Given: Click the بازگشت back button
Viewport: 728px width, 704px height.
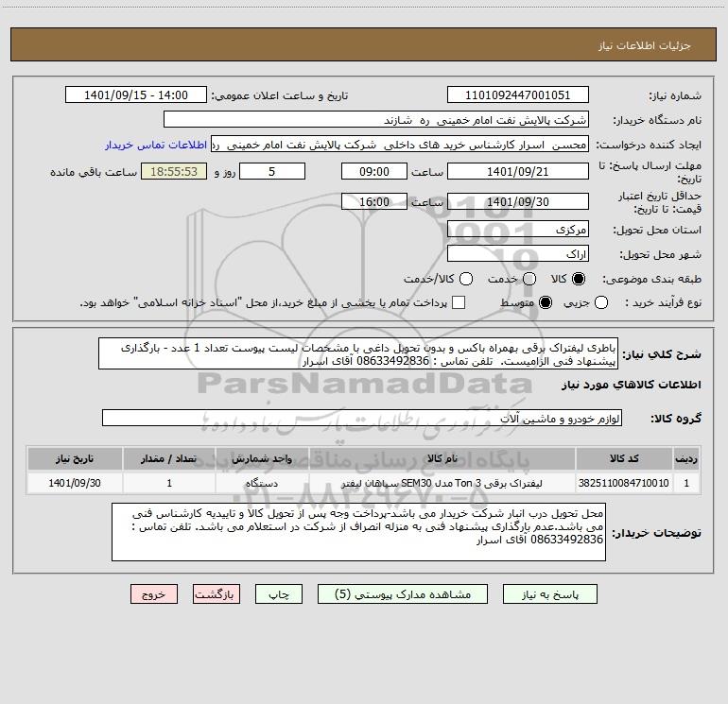Looking at the screenshot, I should click(217, 594).
